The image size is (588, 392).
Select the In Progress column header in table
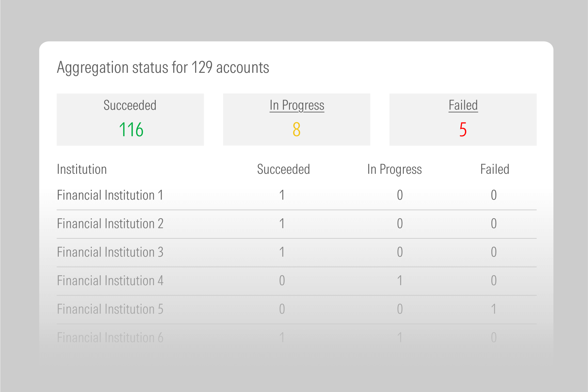pos(394,169)
